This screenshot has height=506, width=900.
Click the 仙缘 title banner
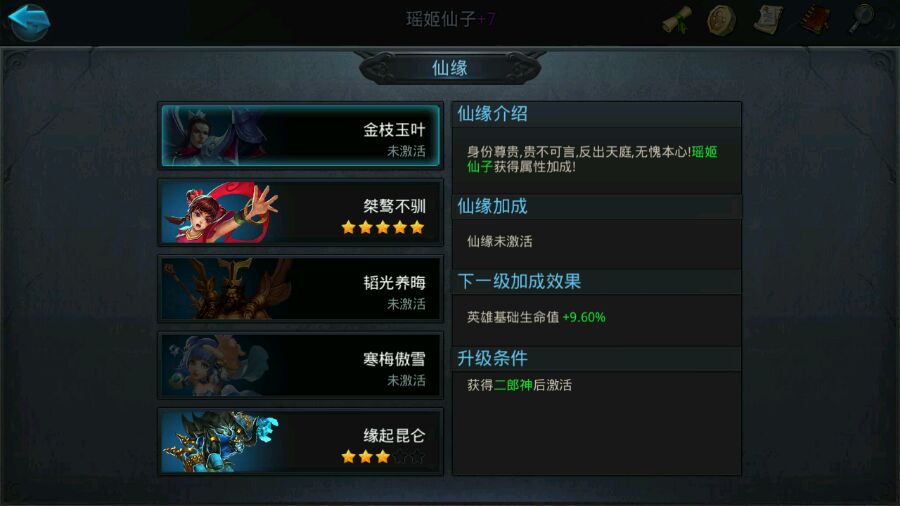click(450, 68)
